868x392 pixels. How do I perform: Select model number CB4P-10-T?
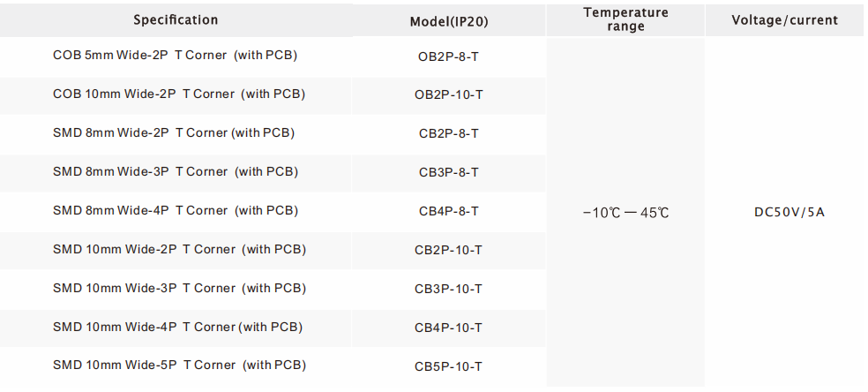448,328
